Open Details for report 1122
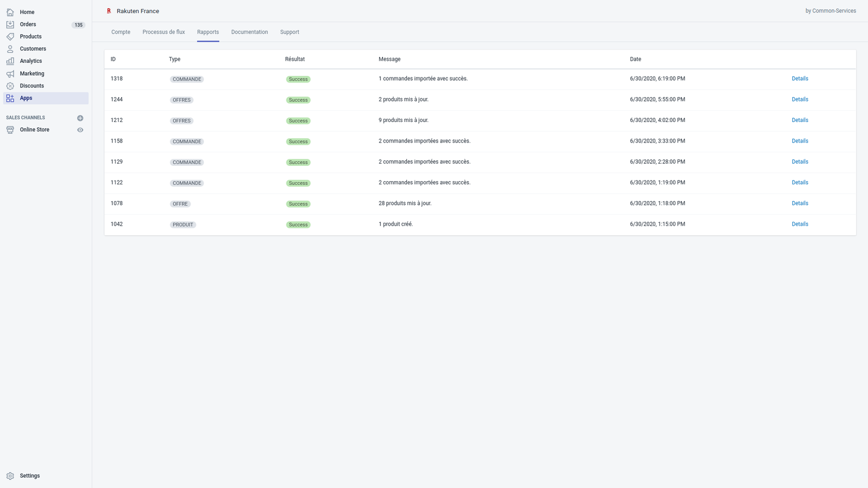The image size is (868, 488). pos(800,183)
